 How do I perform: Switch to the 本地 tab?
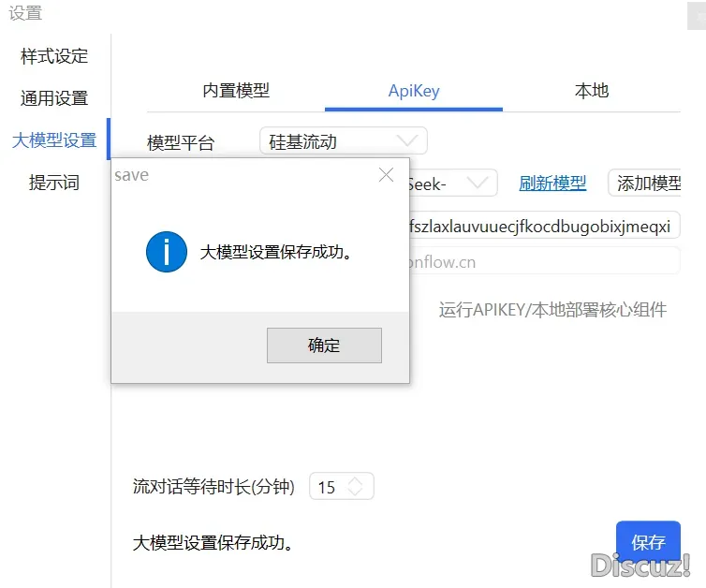(x=591, y=91)
